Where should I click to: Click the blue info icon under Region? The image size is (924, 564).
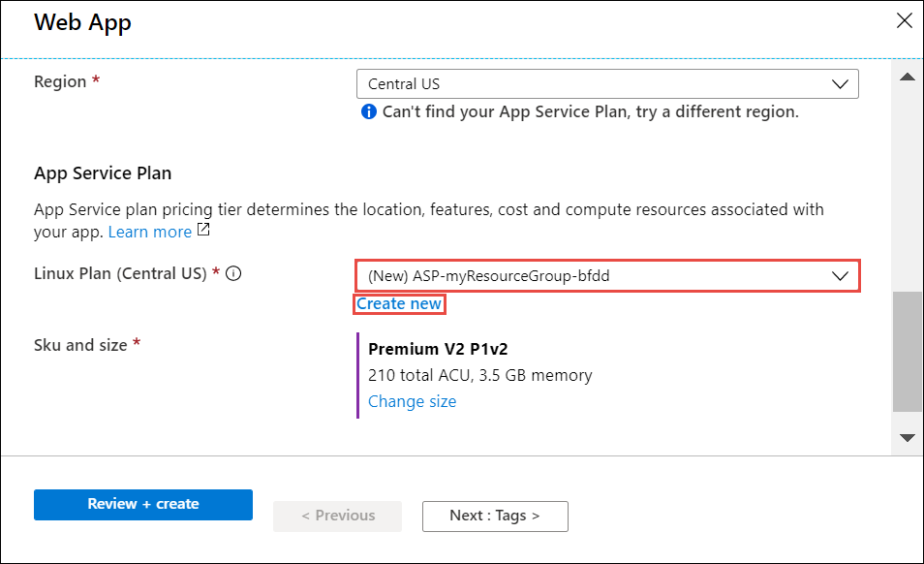pos(368,112)
